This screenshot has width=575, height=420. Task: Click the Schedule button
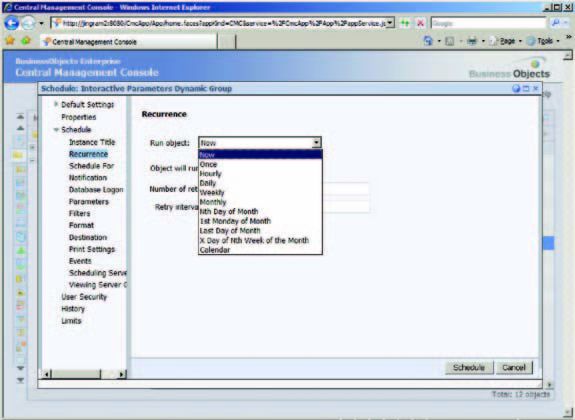469,368
